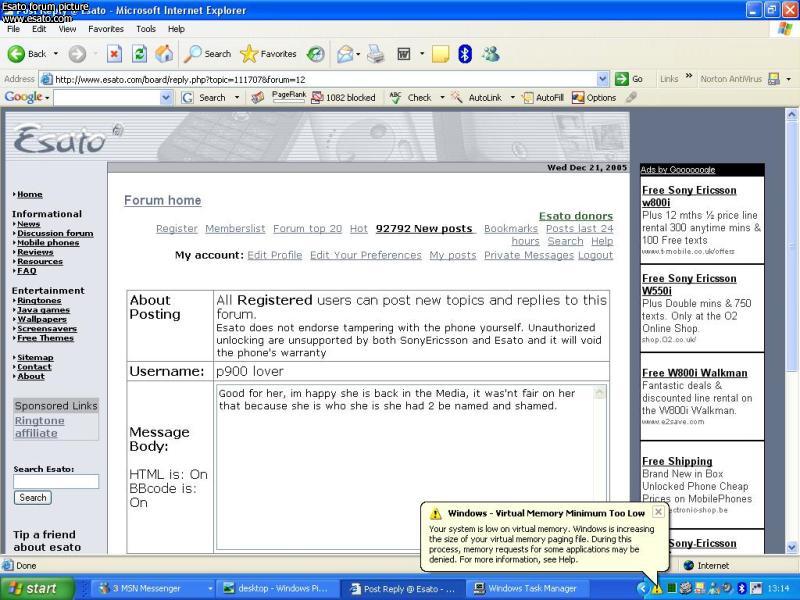Viewport: 800px width, 600px height.
Task: Click the Discussion forum sidebar link
Action: 55,233
